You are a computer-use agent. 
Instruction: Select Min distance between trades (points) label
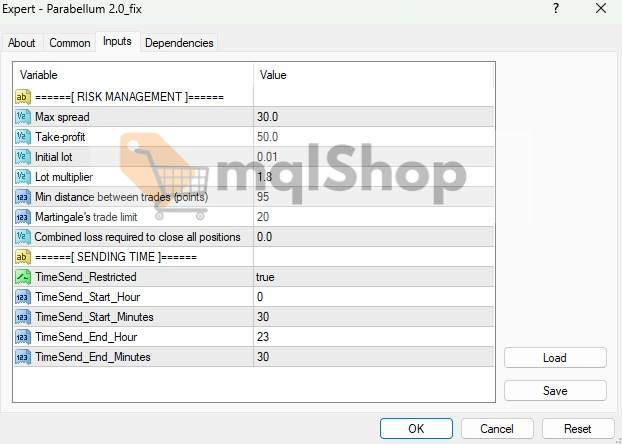click(121, 197)
